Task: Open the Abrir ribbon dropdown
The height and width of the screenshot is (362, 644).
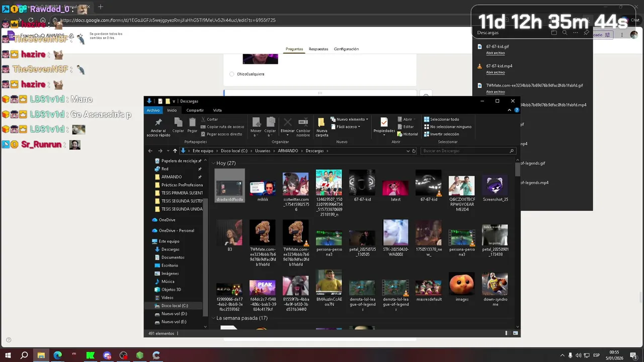Action: 407,119
